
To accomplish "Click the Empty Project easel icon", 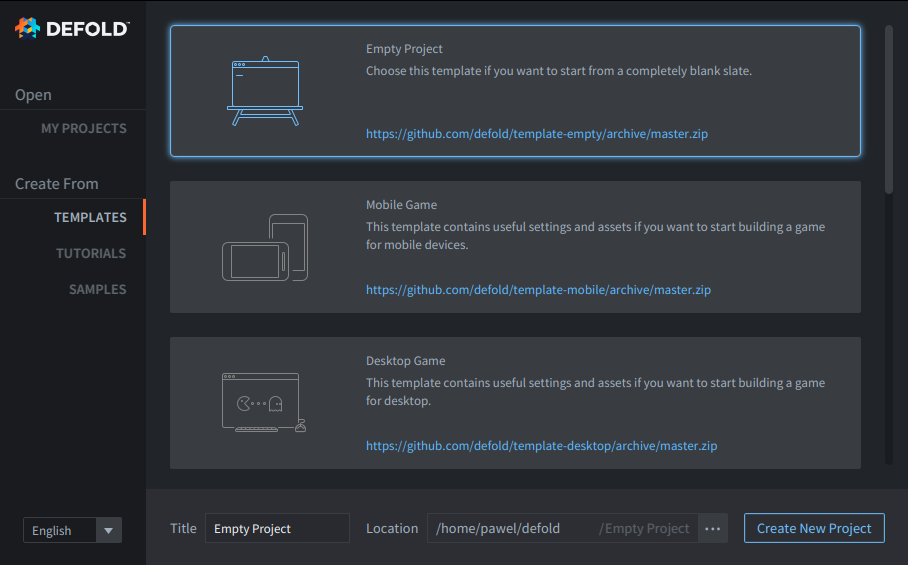I will [x=265, y=91].
